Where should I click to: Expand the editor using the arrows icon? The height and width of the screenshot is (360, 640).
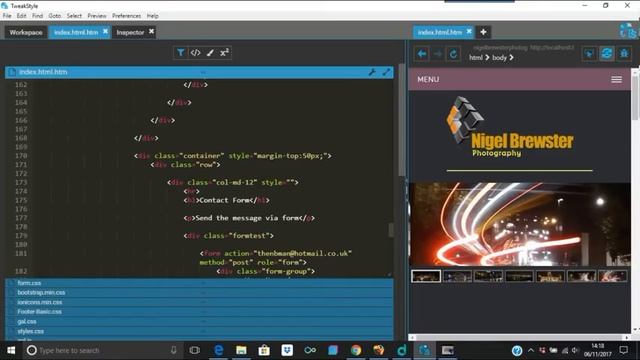pyautogui.click(x=387, y=72)
